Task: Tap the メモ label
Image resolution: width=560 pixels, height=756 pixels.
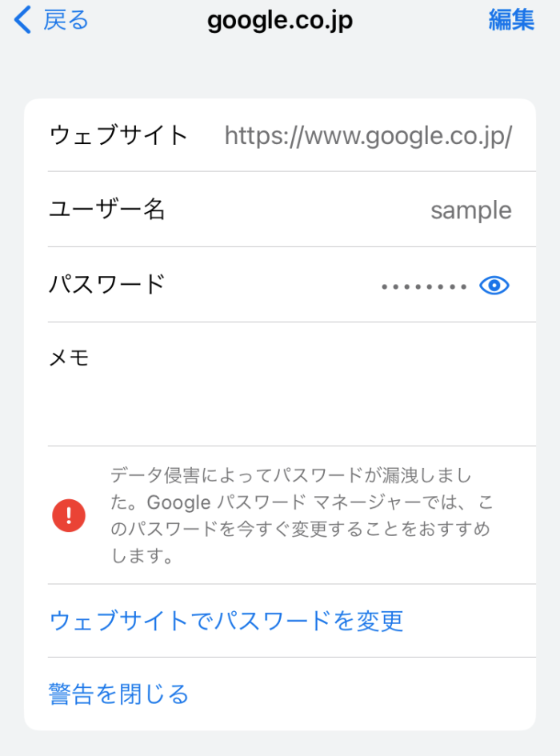Action: (69, 358)
